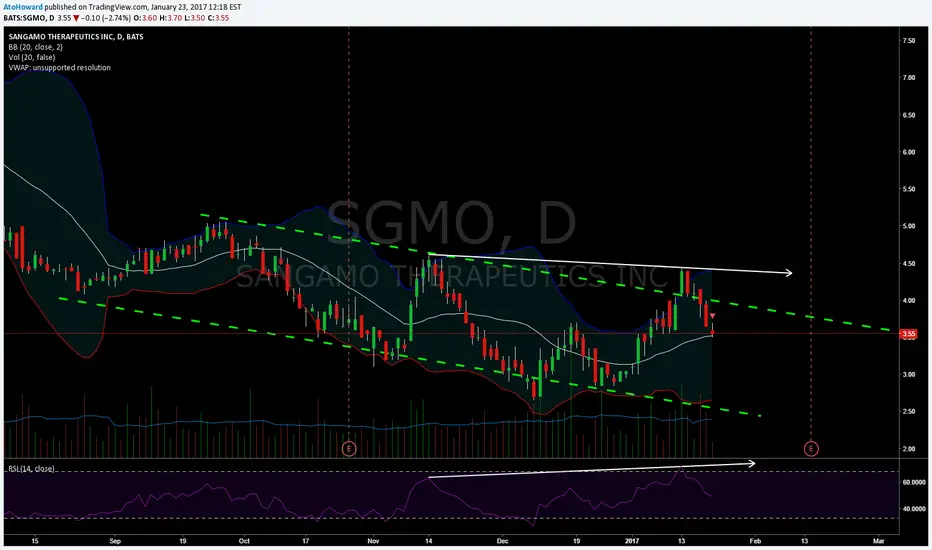Screen dimensions: 932x550
Task: Click the red down-triangle price change indicator
Action: click(x=76, y=18)
